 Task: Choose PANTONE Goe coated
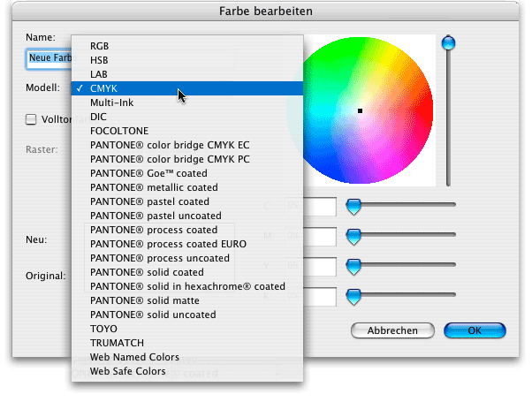(187, 173)
